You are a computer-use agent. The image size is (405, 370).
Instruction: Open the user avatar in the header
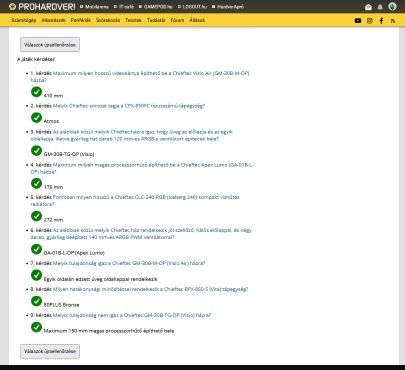click(392, 7)
